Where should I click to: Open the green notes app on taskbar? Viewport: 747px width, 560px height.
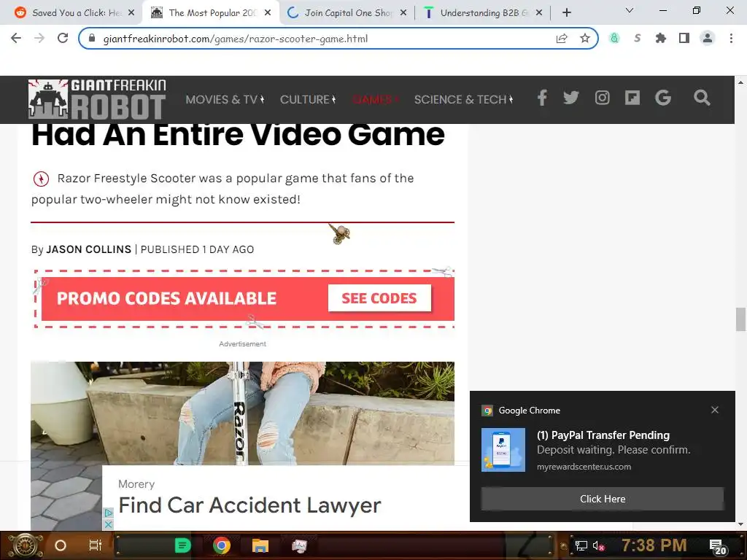182,545
